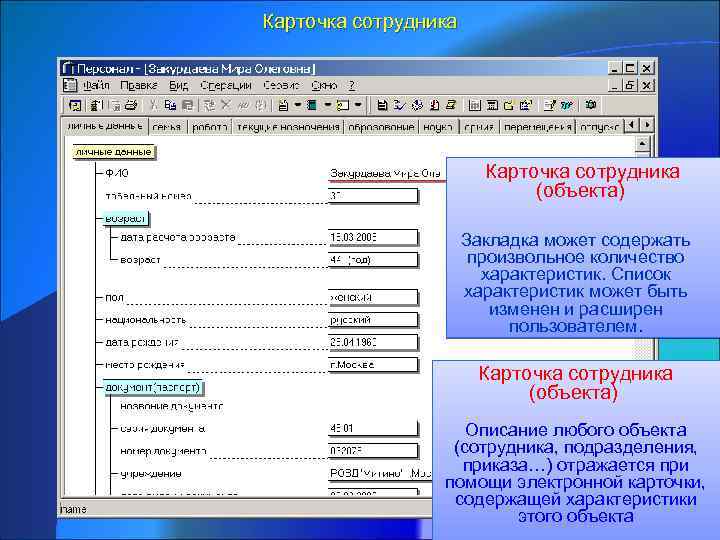Click the табельный номер input field

point(373,196)
